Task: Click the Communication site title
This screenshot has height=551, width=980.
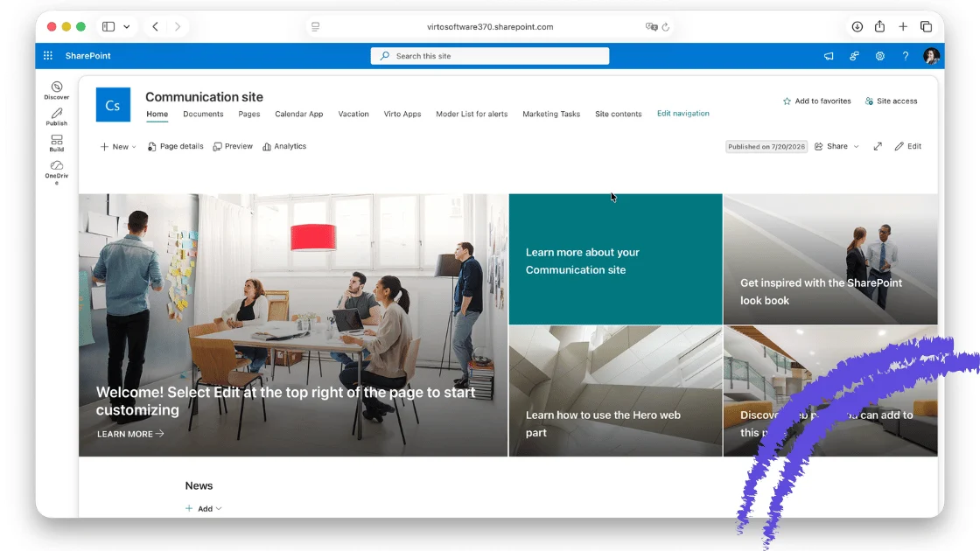Action: coord(205,97)
